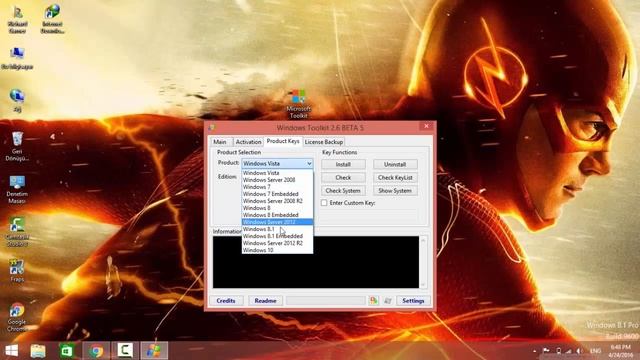Click the greyed Windows Toolkit icon
The width and height of the screenshot is (640, 360).
[x=388, y=301]
